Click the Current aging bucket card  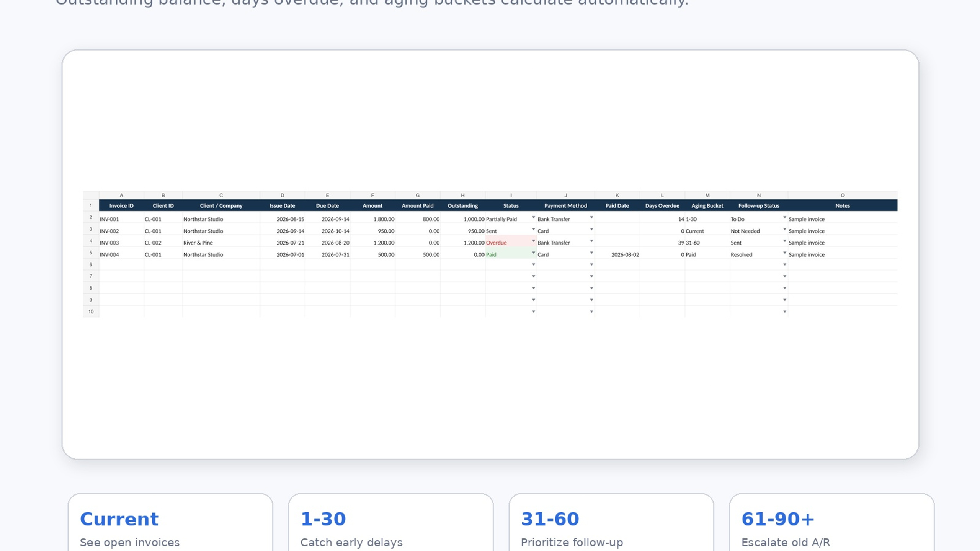[x=170, y=523]
